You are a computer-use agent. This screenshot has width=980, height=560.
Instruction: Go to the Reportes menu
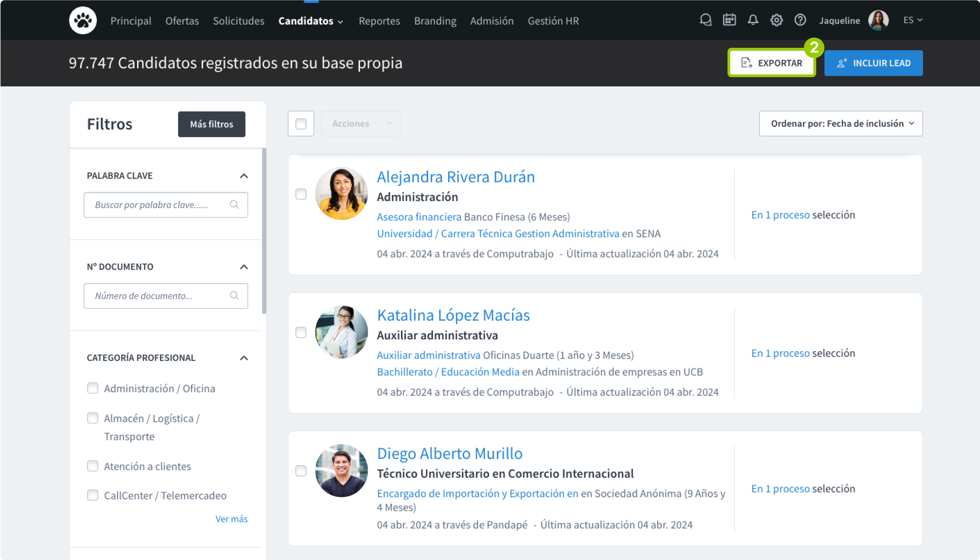379,21
